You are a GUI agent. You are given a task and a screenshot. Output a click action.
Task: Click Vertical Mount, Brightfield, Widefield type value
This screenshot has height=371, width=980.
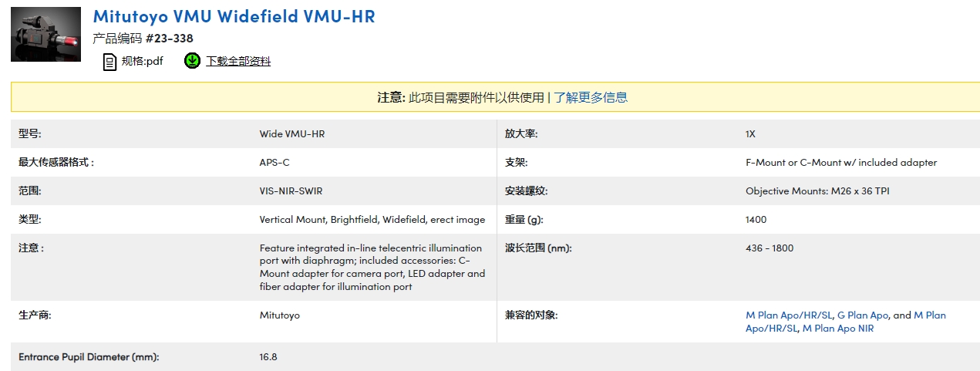(372, 220)
